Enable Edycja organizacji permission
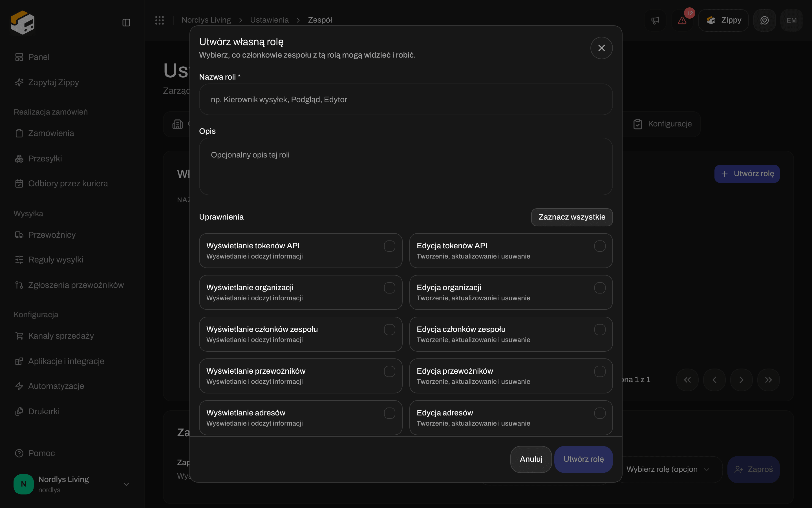This screenshot has width=812, height=508. (600, 288)
